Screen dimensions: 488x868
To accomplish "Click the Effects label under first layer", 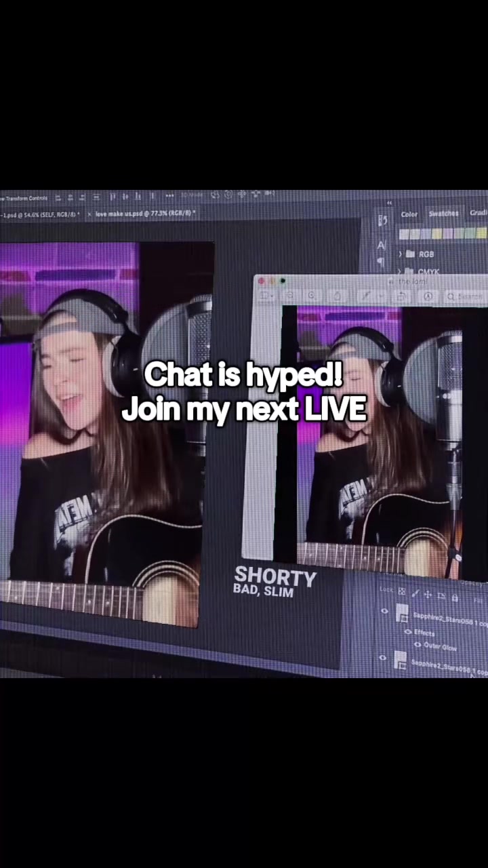I will [x=424, y=633].
